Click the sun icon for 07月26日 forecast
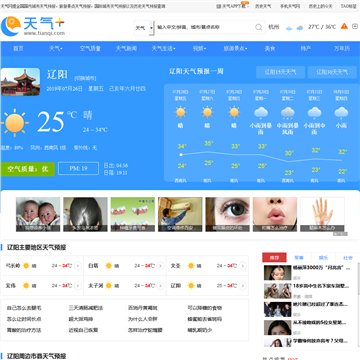Screen dimensions: 360x360 coord(180,112)
